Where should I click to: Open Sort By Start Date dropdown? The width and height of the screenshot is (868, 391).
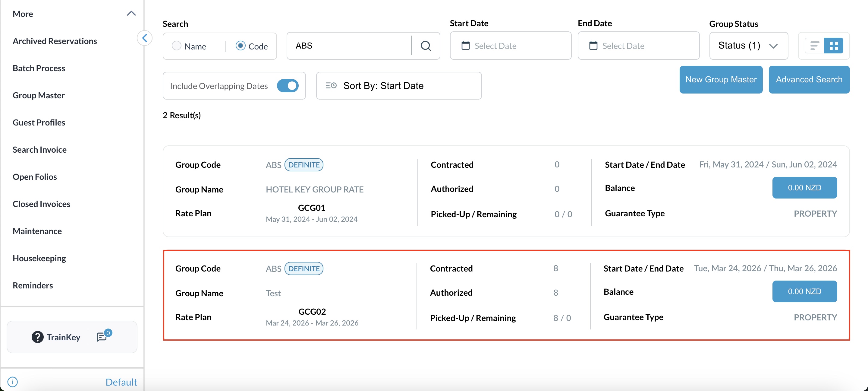tap(399, 86)
